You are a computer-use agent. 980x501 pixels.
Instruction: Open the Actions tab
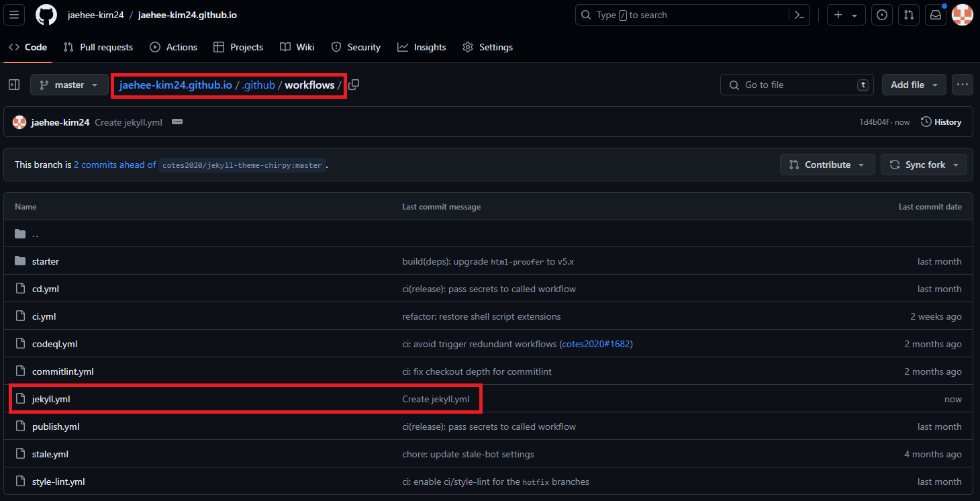[173, 47]
